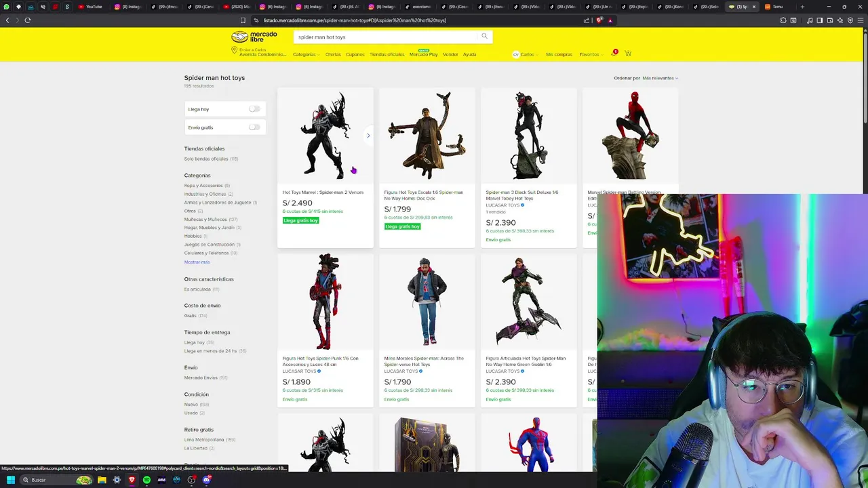Image resolution: width=868 pixels, height=488 pixels.
Task: Toggle the Llega hoy switch
Action: coord(254,108)
